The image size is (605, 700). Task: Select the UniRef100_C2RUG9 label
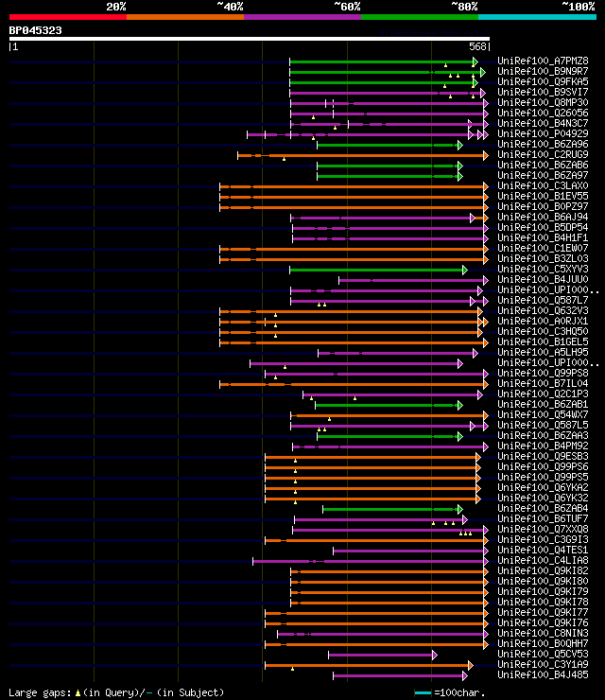pyautogui.click(x=543, y=154)
